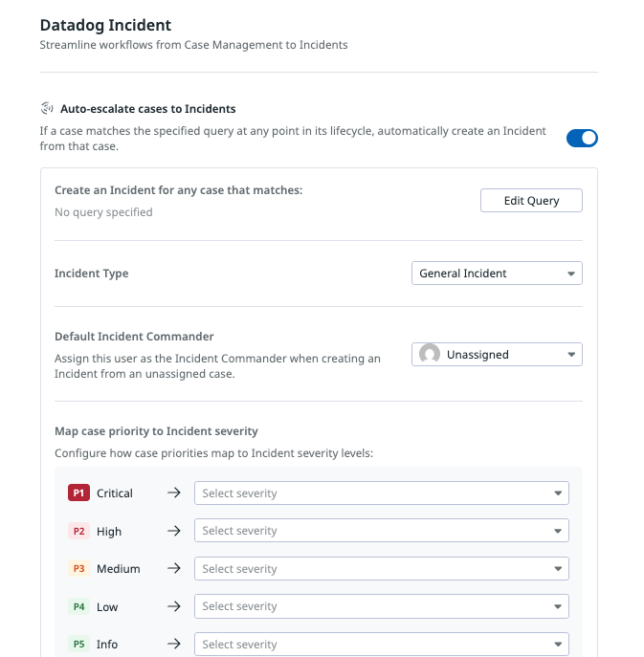644x657 pixels.
Task: Disable the Auto-escalate cases to Incidents switch
Action: pyautogui.click(x=582, y=139)
